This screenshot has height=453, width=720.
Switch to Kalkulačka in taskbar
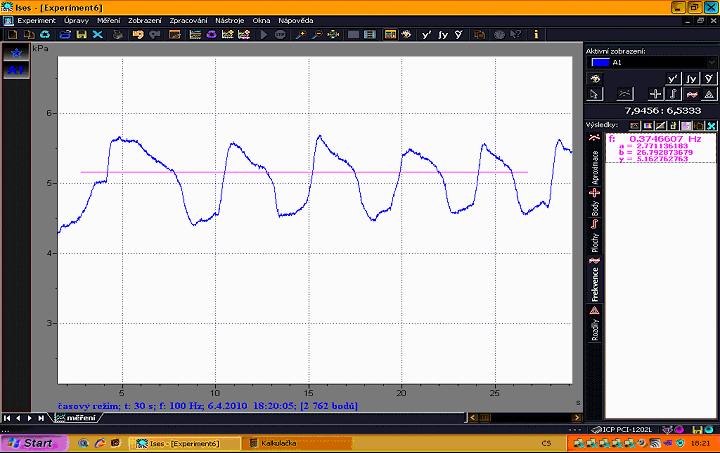297,443
